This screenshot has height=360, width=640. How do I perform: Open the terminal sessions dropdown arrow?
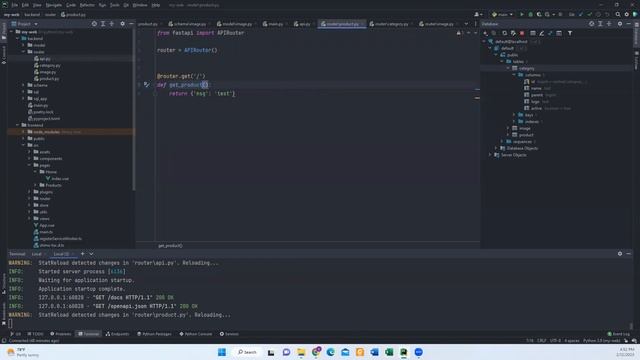point(91,253)
